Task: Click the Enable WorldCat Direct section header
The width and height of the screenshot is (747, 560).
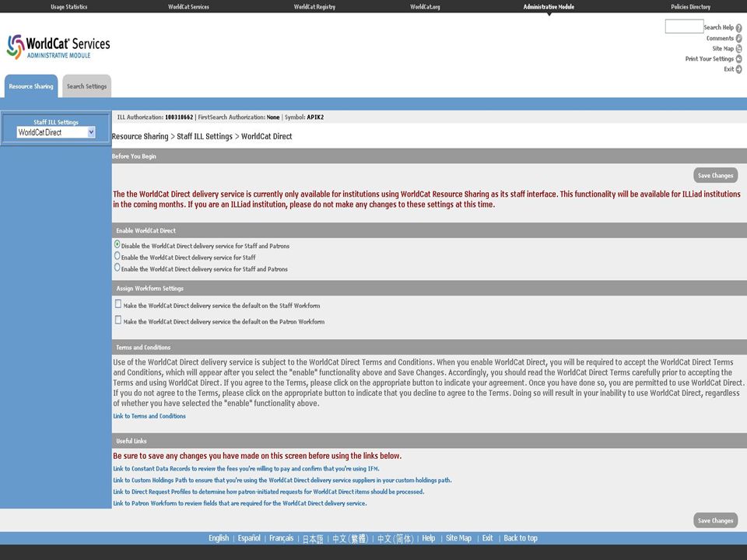Action: 430,230
